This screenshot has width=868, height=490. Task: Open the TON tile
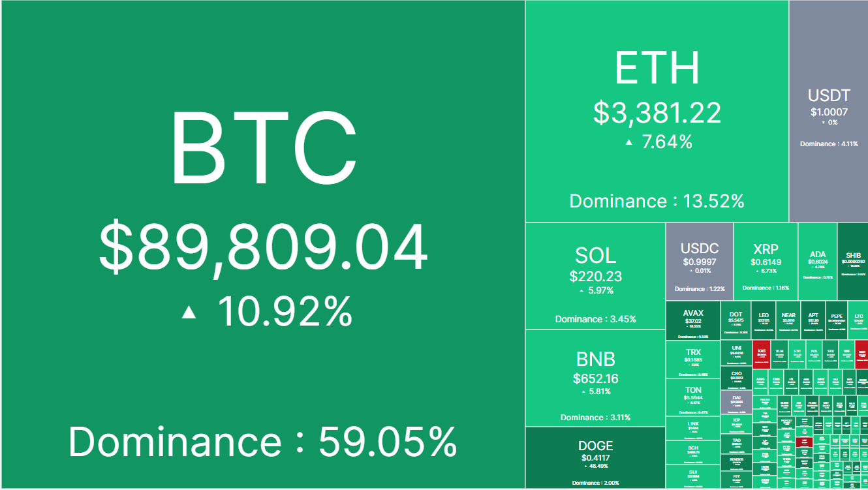(693, 398)
